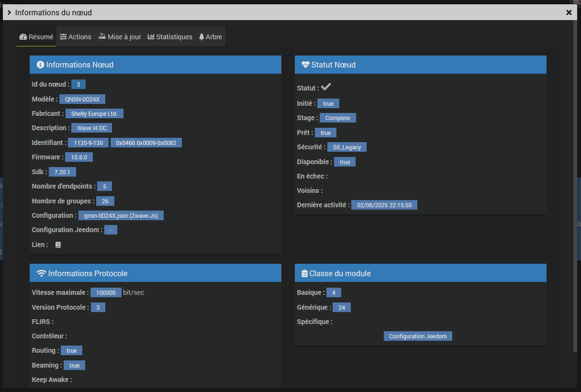The image size is (581, 392).
Task: Open the Lien documentation book icon
Action: (x=58, y=245)
